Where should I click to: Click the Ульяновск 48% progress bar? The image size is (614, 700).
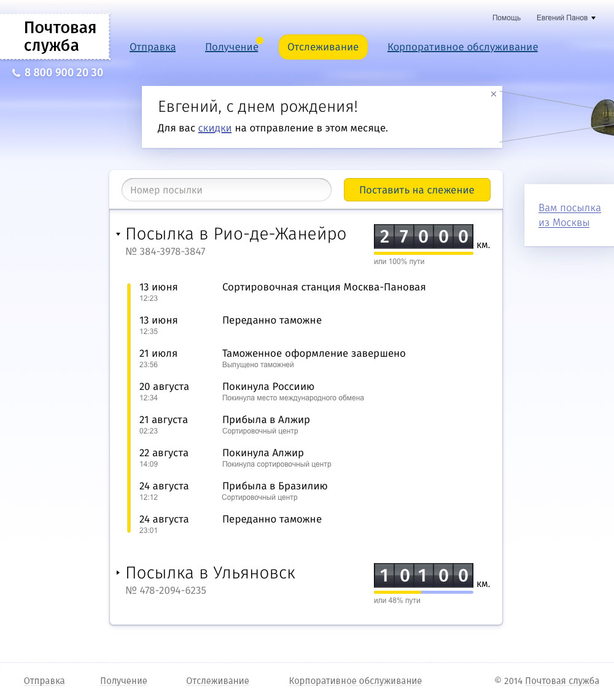click(423, 592)
